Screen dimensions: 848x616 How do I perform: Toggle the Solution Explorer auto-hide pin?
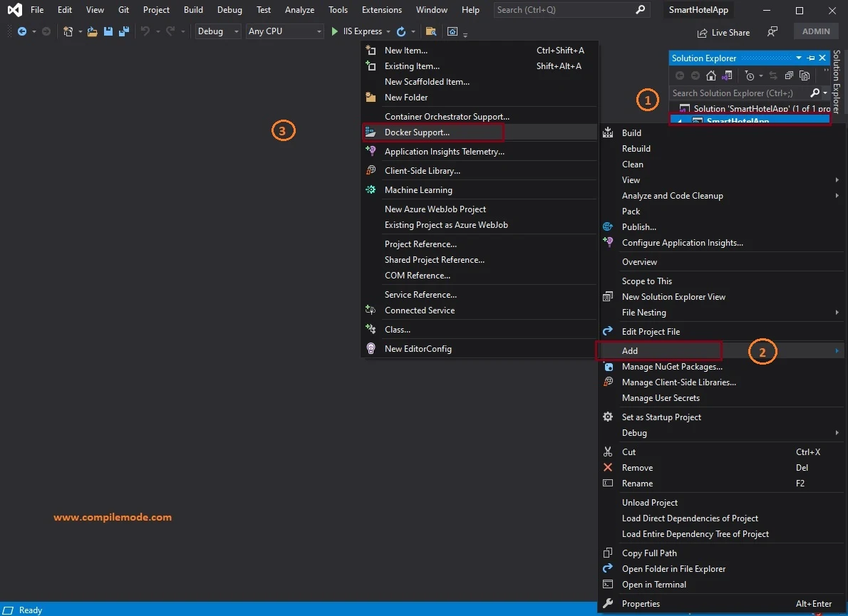point(811,58)
